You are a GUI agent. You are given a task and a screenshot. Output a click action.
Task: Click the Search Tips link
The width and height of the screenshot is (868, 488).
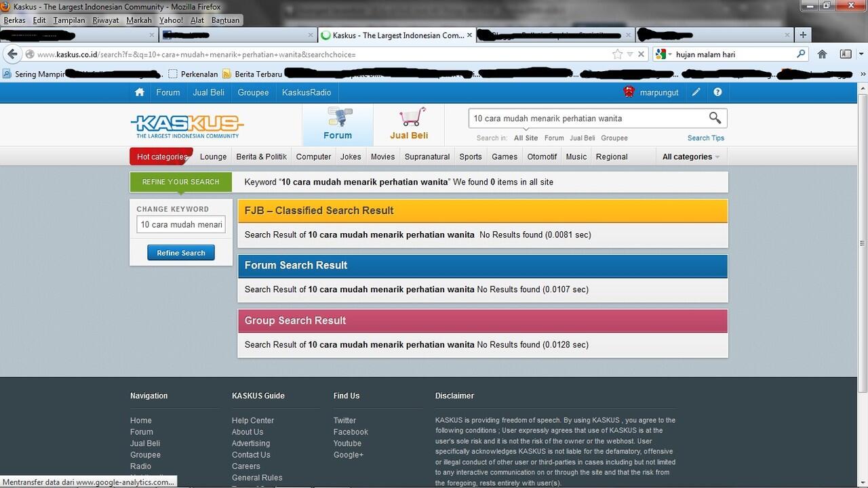[706, 138]
